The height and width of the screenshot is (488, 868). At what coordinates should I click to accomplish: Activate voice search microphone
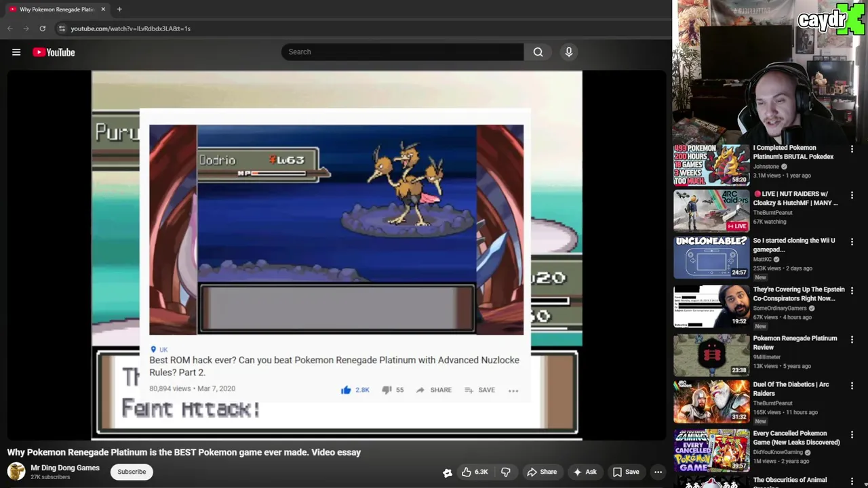pyautogui.click(x=569, y=52)
